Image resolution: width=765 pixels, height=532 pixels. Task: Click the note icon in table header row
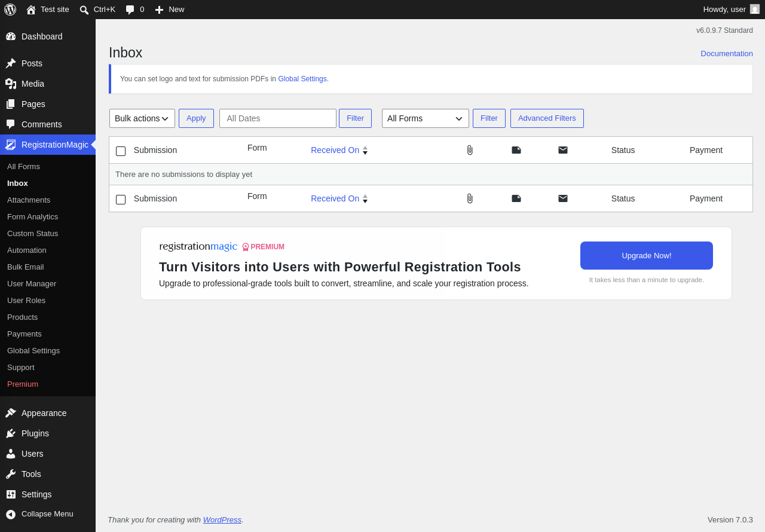(516, 150)
